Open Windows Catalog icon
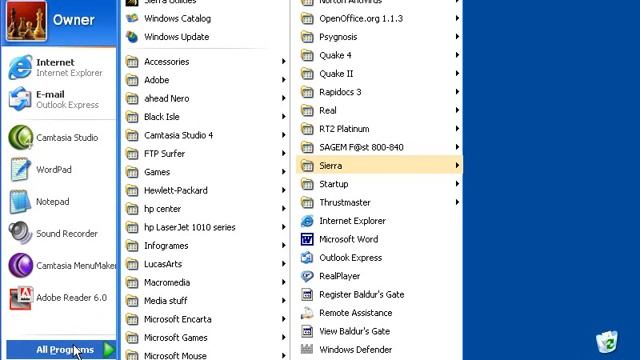This screenshot has width=640, height=360. (132, 18)
